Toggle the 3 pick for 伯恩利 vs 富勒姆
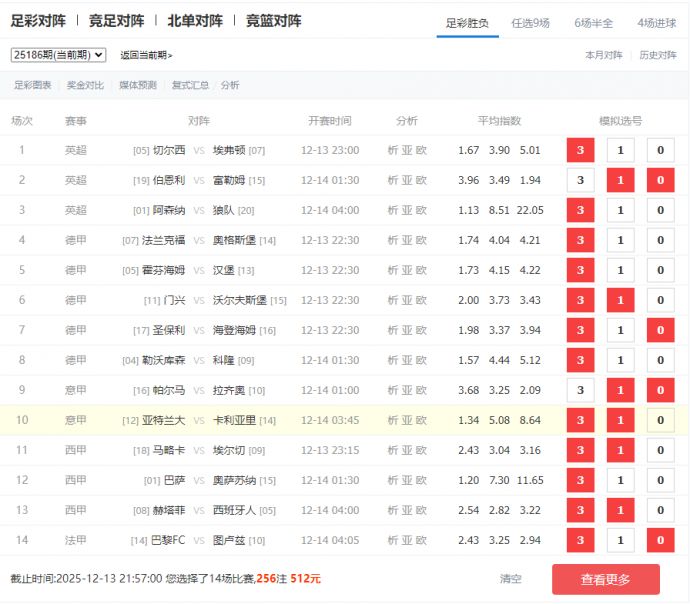The image size is (690, 604). [580, 181]
